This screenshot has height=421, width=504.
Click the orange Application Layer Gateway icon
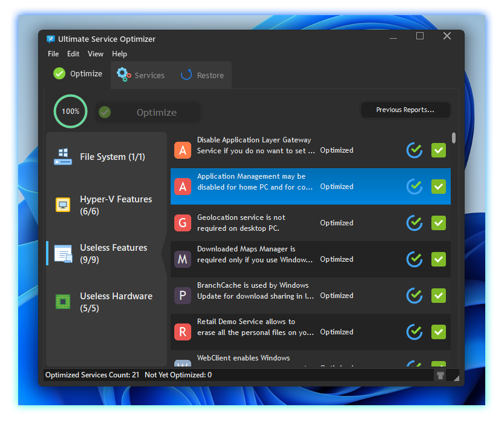(183, 150)
